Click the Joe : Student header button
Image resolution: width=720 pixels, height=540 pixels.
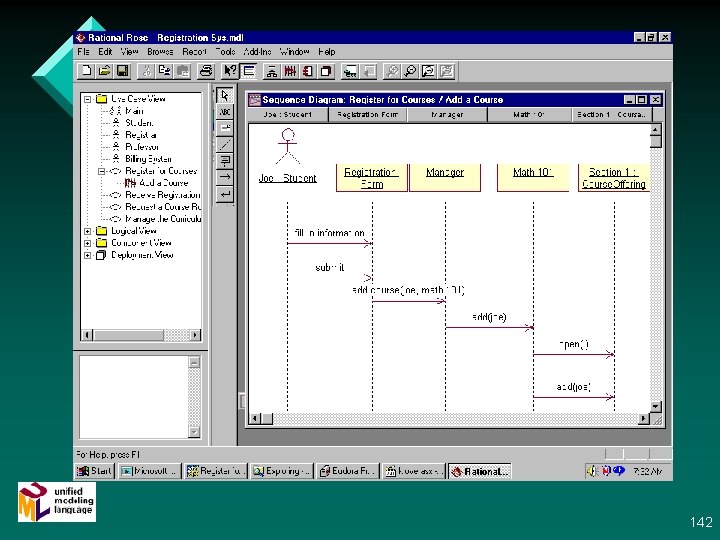click(287, 115)
